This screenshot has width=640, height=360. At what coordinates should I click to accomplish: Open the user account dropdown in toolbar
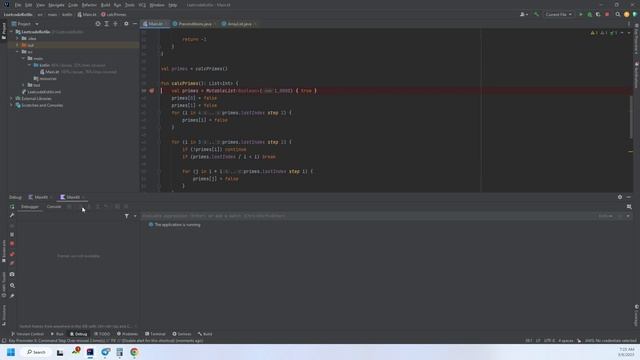524,14
